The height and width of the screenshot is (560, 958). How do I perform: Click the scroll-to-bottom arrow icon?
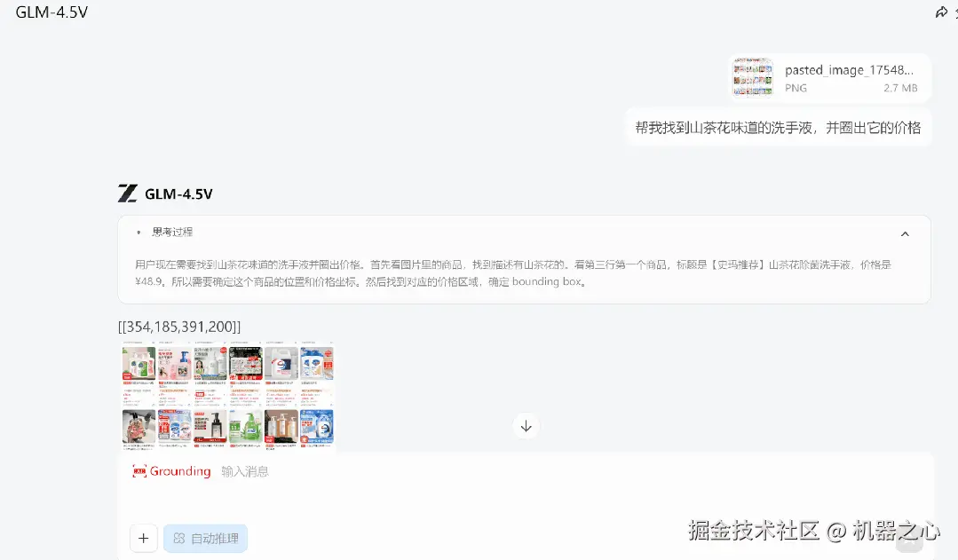pos(526,425)
